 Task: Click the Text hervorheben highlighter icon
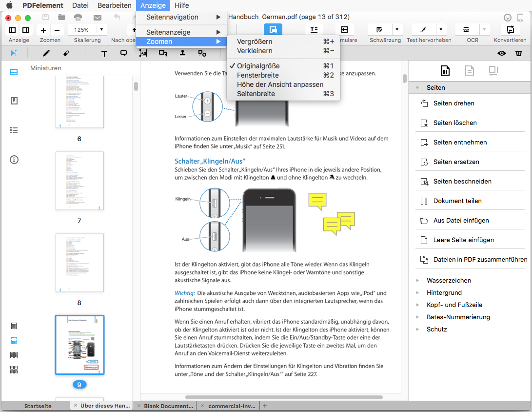tap(423, 30)
